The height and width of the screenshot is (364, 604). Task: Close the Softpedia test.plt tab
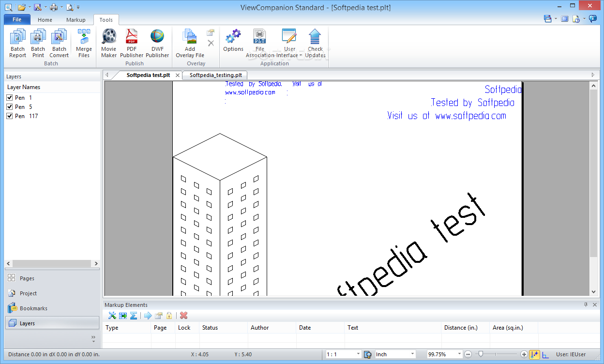tap(178, 76)
